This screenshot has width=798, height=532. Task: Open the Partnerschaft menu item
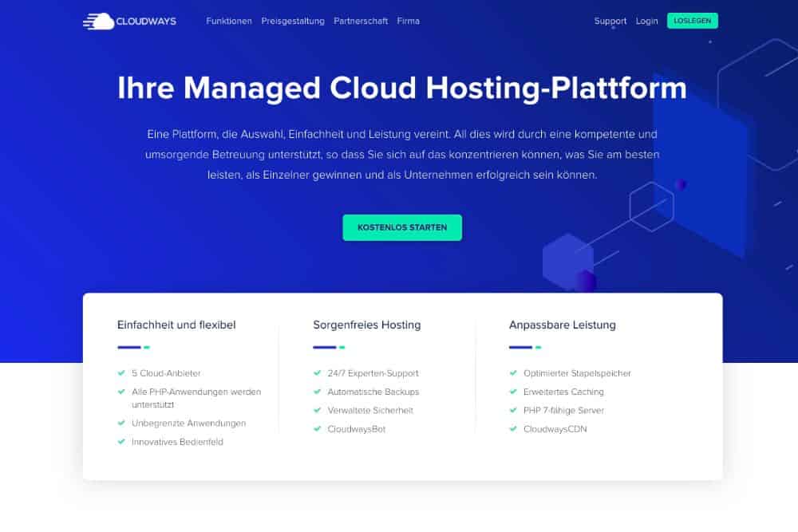[x=361, y=21]
